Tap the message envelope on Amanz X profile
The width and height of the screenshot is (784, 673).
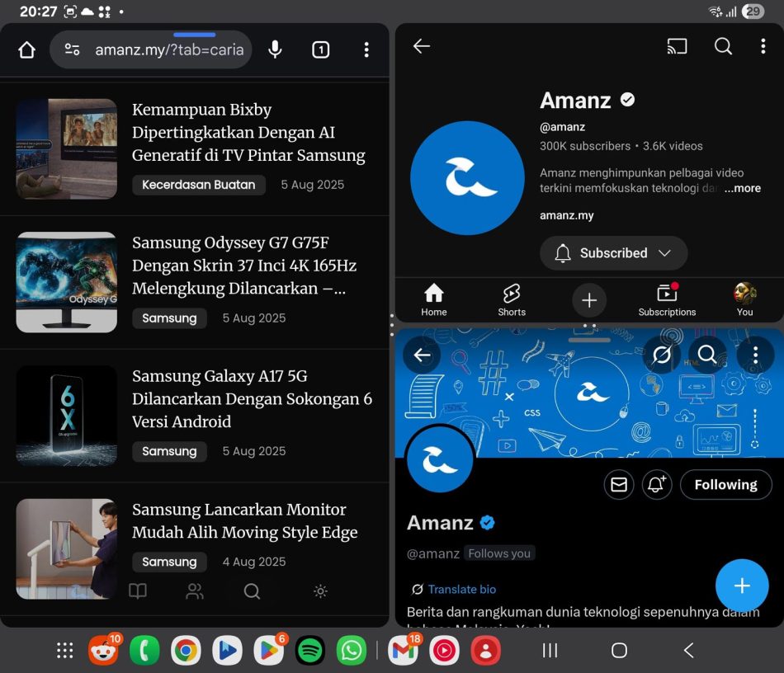[619, 485]
